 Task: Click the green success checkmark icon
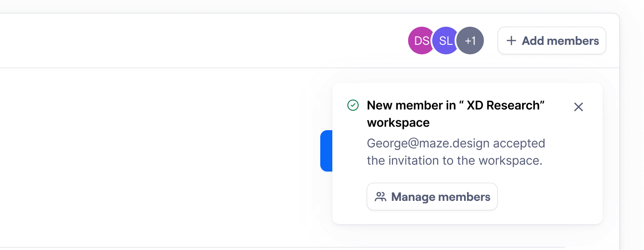point(353,105)
